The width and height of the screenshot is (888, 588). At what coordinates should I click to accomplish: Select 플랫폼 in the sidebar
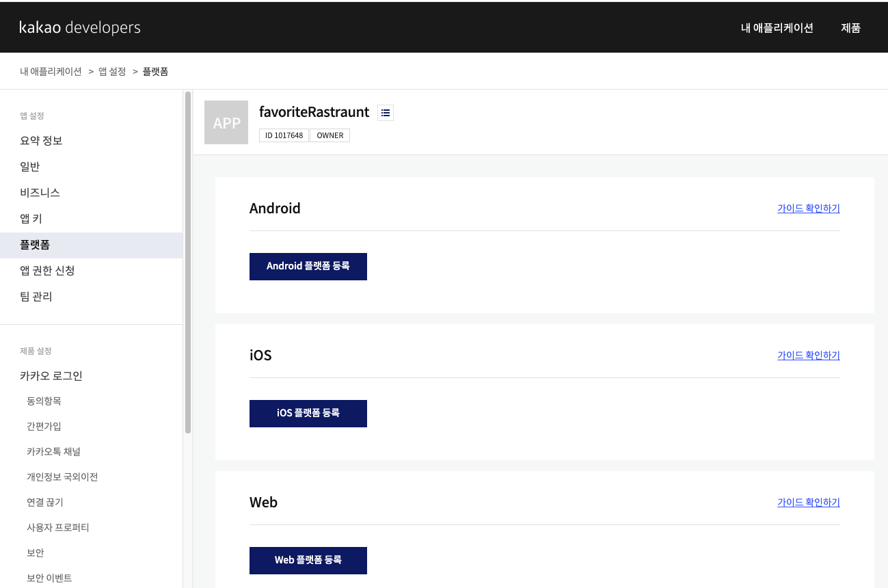click(x=92, y=245)
